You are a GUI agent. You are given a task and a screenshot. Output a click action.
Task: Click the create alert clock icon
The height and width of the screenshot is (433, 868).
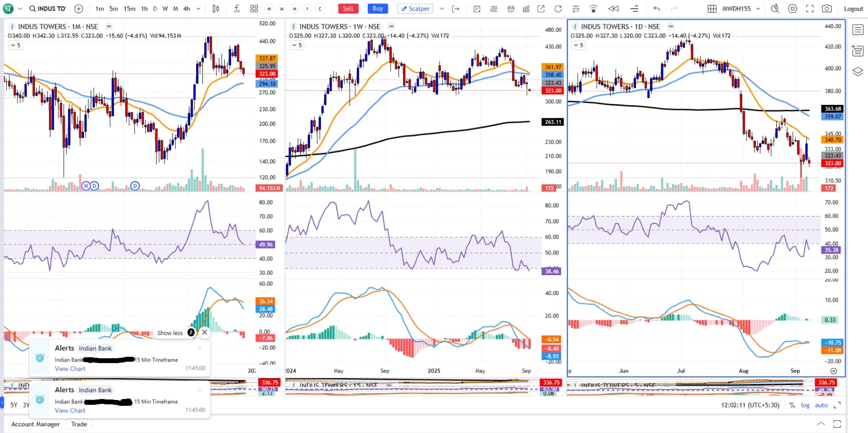[477, 9]
